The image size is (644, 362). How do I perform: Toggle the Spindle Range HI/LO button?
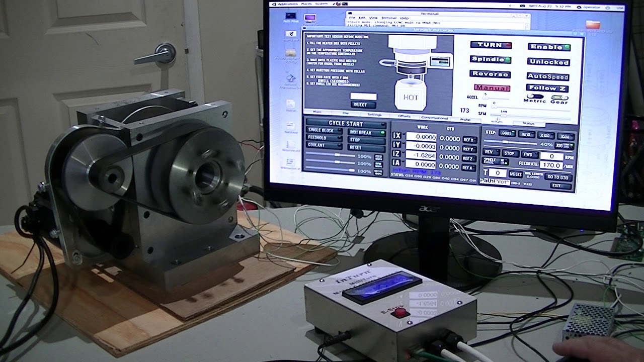pyautogui.click(x=496, y=161)
